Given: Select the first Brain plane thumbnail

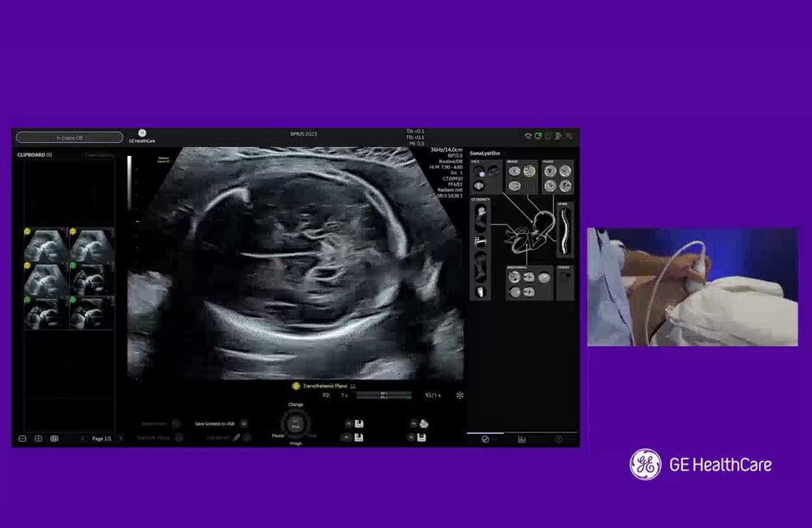Looking at the screenshot, I should coord(514,171).
